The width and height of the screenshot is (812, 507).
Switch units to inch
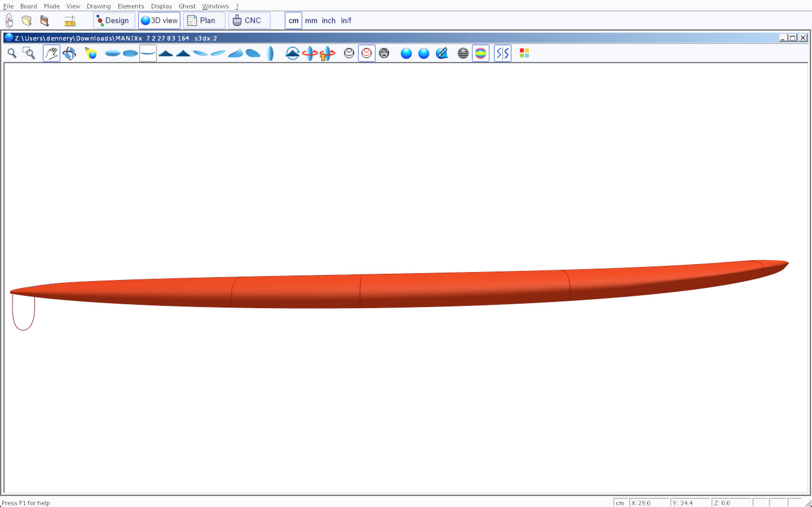(328, 21)
